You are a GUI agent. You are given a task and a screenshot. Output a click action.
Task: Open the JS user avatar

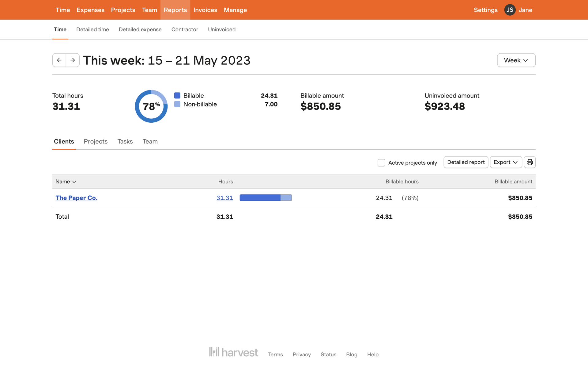[x=510, y=10]
